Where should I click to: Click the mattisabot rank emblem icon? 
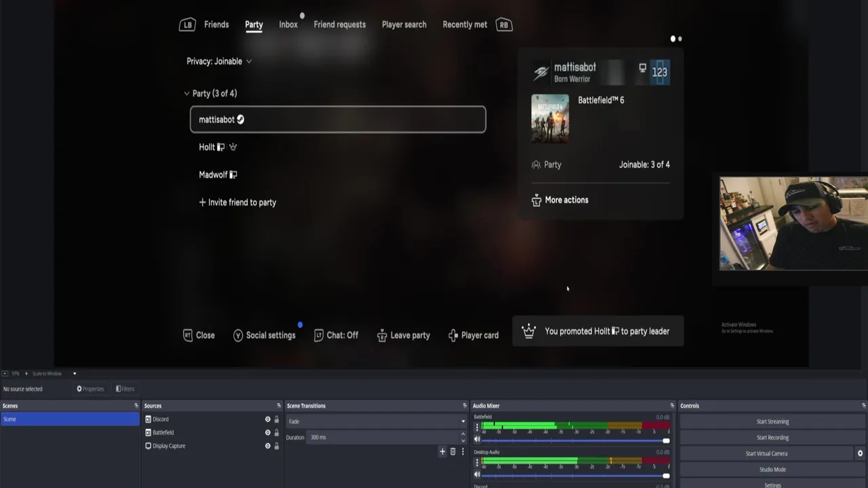click(540, 73)
